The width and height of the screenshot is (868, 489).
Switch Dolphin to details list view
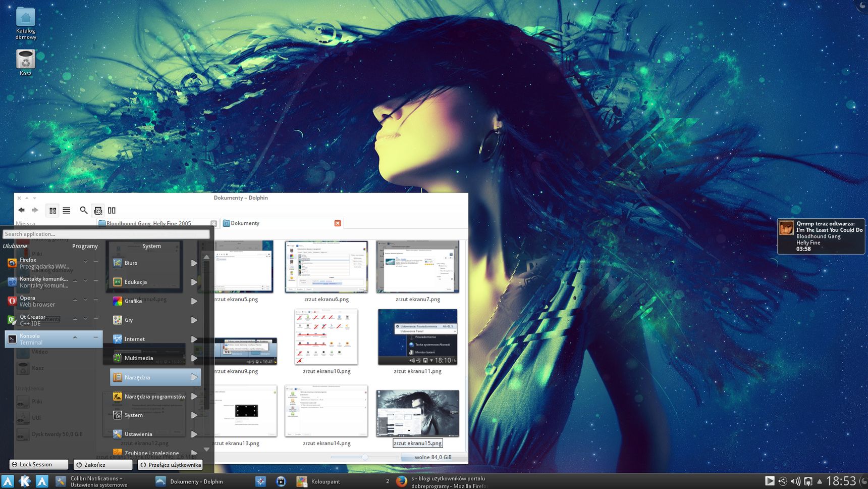[66, 210]
